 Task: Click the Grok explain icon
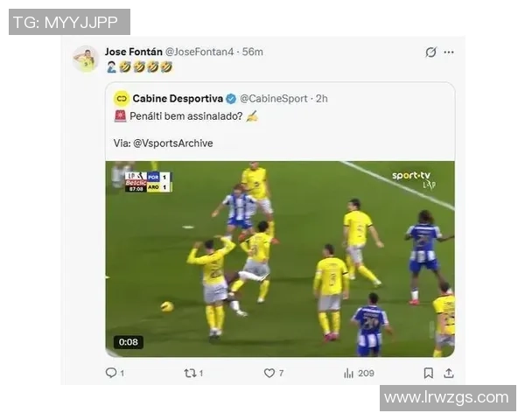(430, 52)
